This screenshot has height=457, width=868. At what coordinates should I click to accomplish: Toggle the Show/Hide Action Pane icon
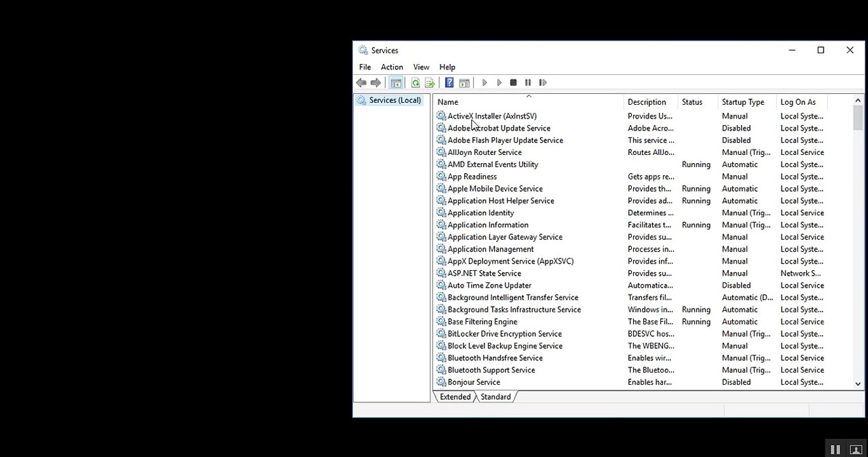click(464, 83)
